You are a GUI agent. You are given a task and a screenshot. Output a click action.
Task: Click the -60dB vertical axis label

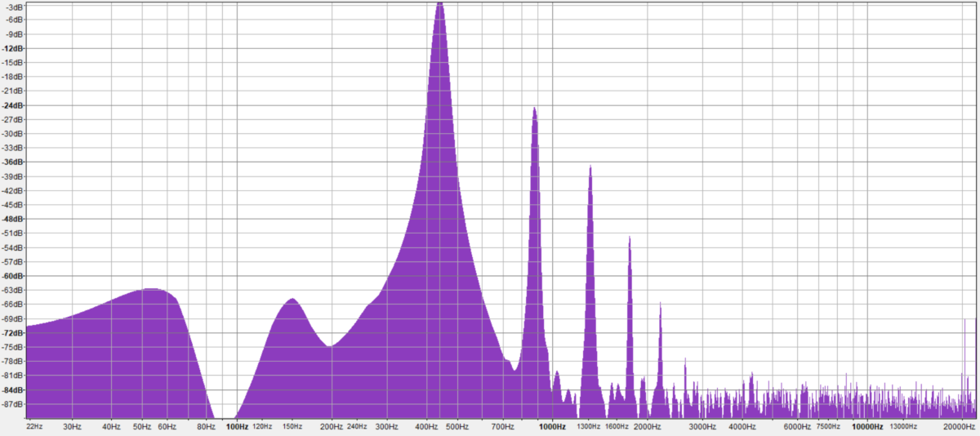tap(12, 276)
